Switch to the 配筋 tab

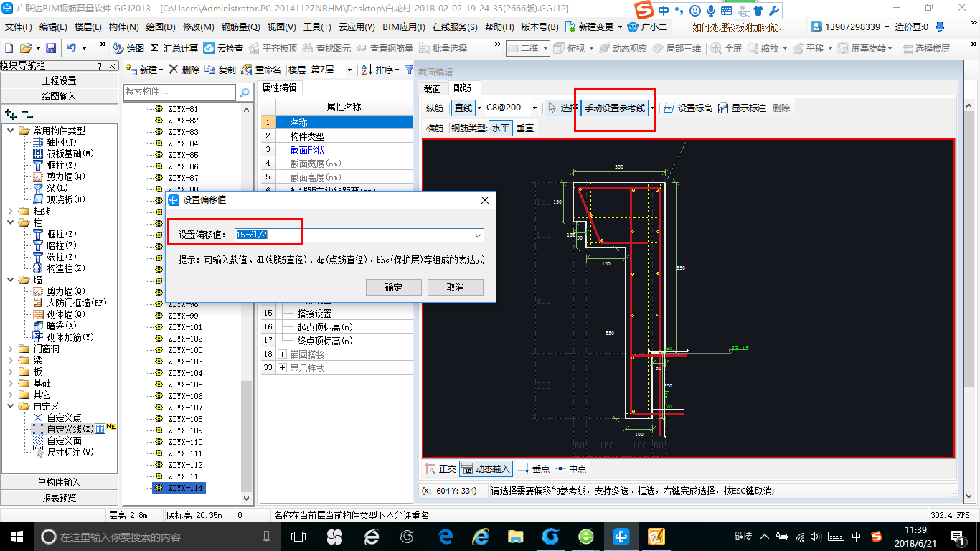pyautogui.click(x=462, y=88)
